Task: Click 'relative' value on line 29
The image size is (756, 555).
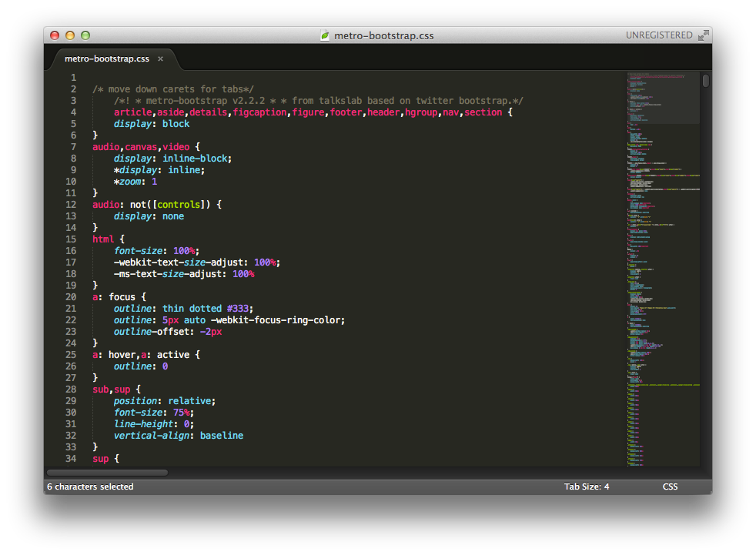Action: 189,401
